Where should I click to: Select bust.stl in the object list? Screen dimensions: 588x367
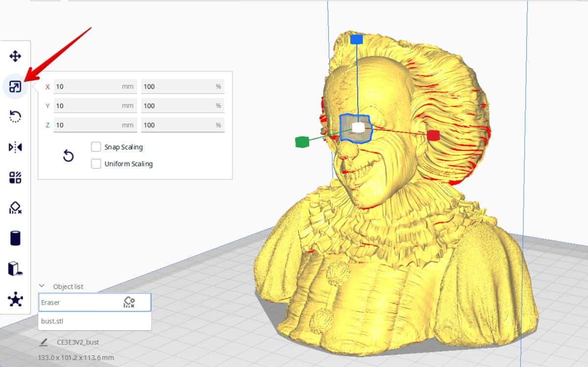95,321
